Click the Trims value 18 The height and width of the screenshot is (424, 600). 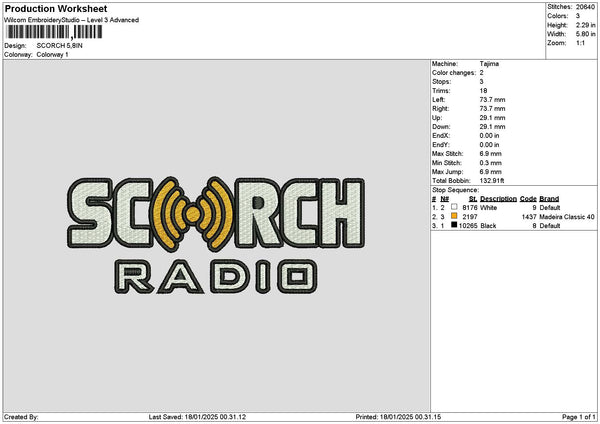(483, 91)
